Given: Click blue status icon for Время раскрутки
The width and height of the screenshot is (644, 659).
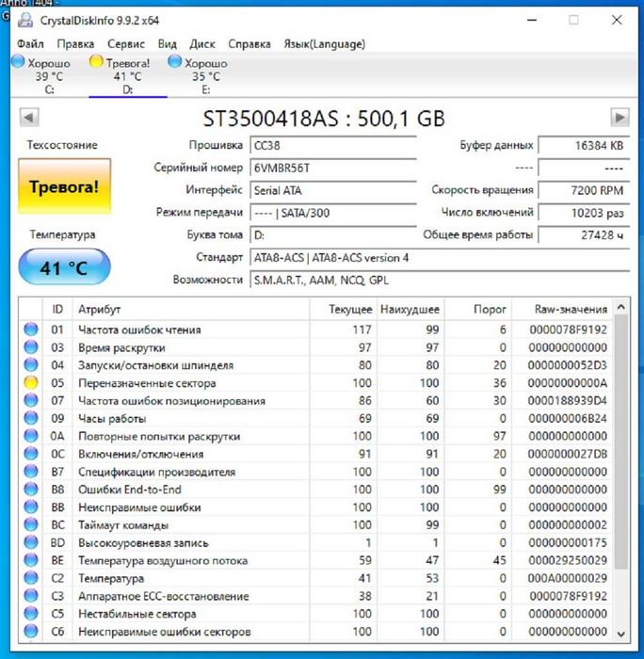Looking at the screenshot, I should coord(31,347).
